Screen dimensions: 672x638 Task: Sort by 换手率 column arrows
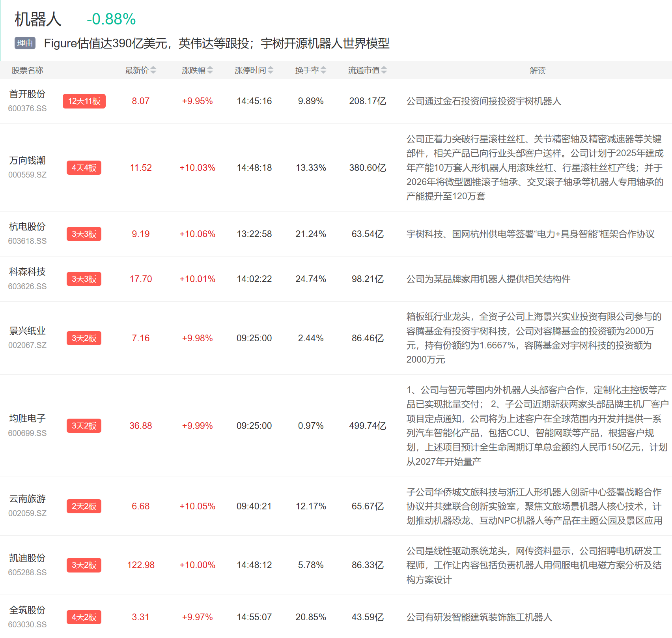323,70
